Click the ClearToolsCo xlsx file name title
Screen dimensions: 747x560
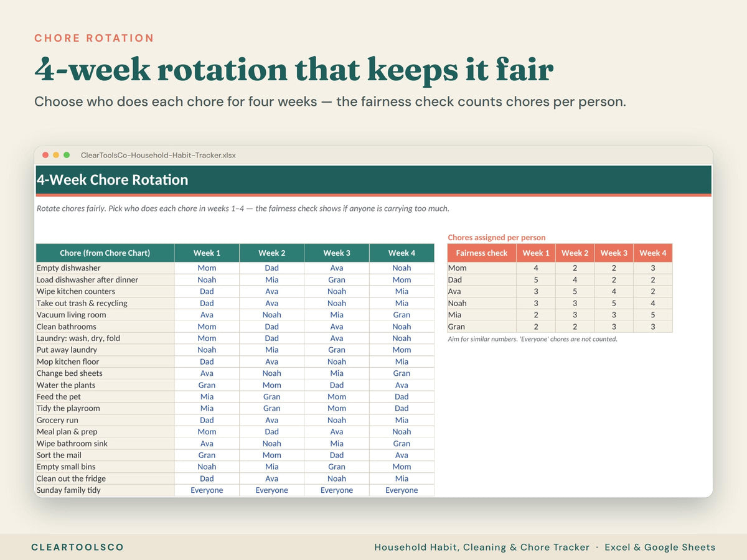pyautogui.click(x=158, y=155)
